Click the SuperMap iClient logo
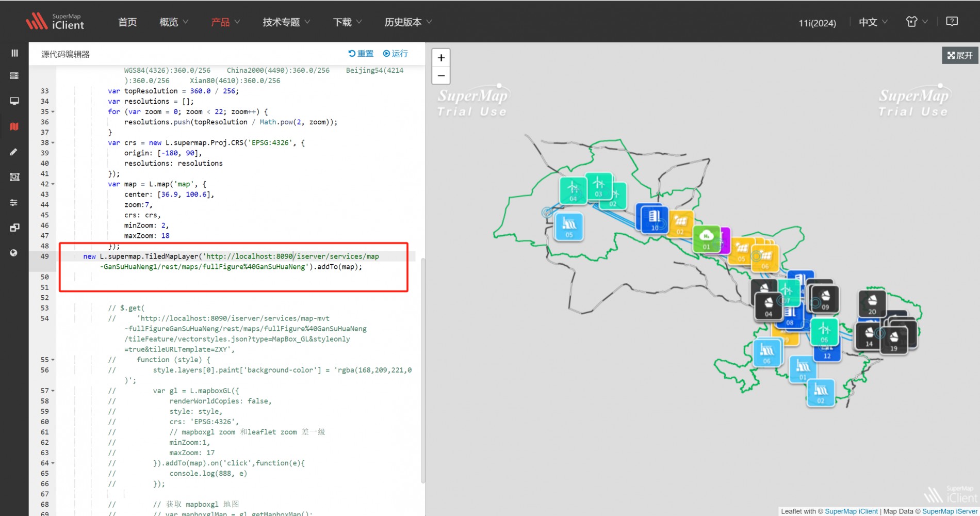This screenshot has height=516, width=980. [55, 21]
